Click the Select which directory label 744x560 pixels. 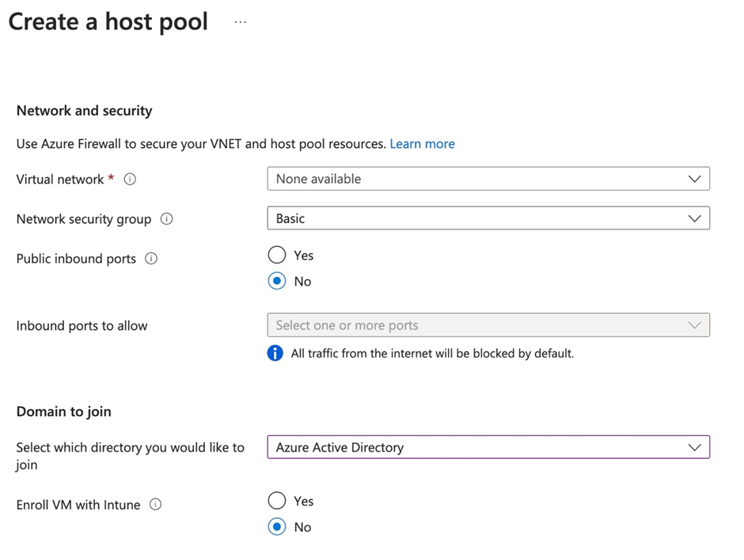[131, 456]
